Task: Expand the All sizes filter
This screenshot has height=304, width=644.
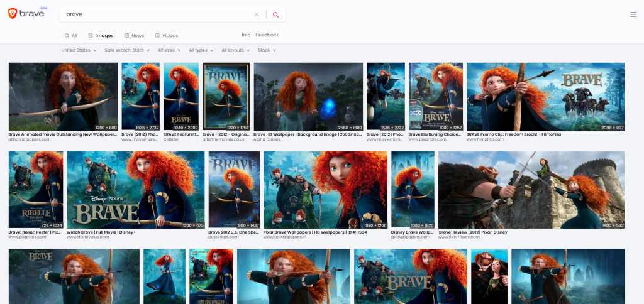Action: (x=170, y=50)
